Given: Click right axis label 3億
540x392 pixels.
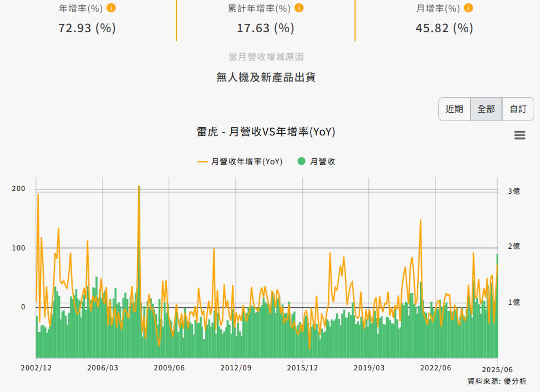Looking at the screenshot, I should (514, 191).
